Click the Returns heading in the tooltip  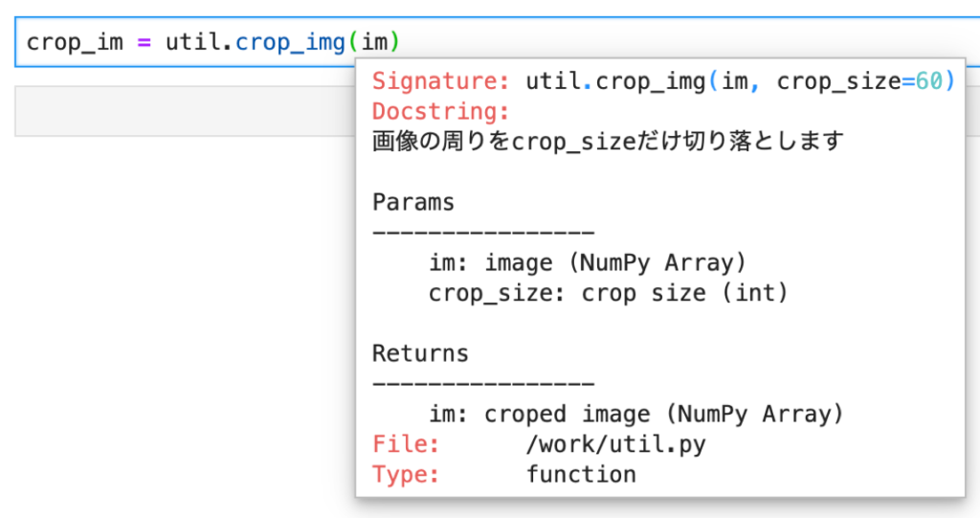click(420, 353)
